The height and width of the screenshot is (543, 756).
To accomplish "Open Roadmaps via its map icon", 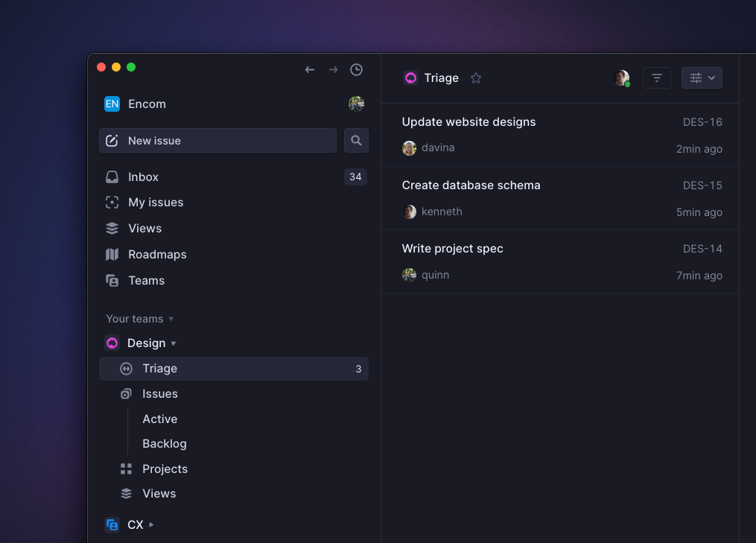I will pyautogui.click(x=112, y=254).
